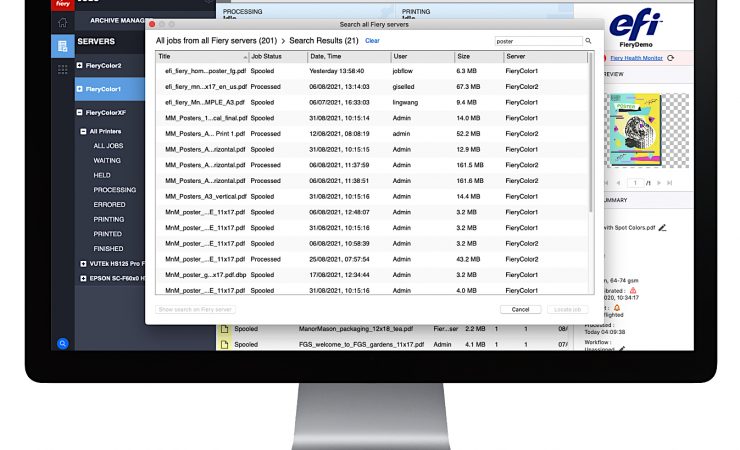This screenshot has height=450, width=740.
Task: Click the pencil edit icon beside Spot Colors.pdf
Action: point(662,227)
